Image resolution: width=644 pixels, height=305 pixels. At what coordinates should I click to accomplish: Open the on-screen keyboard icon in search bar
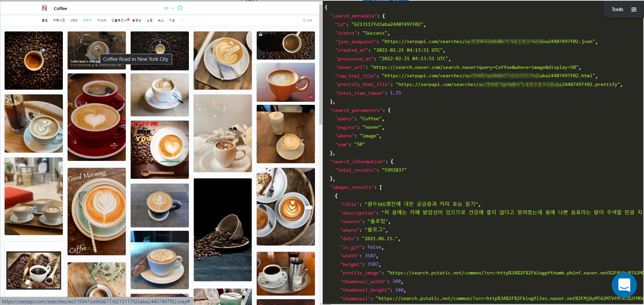tap(166, 8)
